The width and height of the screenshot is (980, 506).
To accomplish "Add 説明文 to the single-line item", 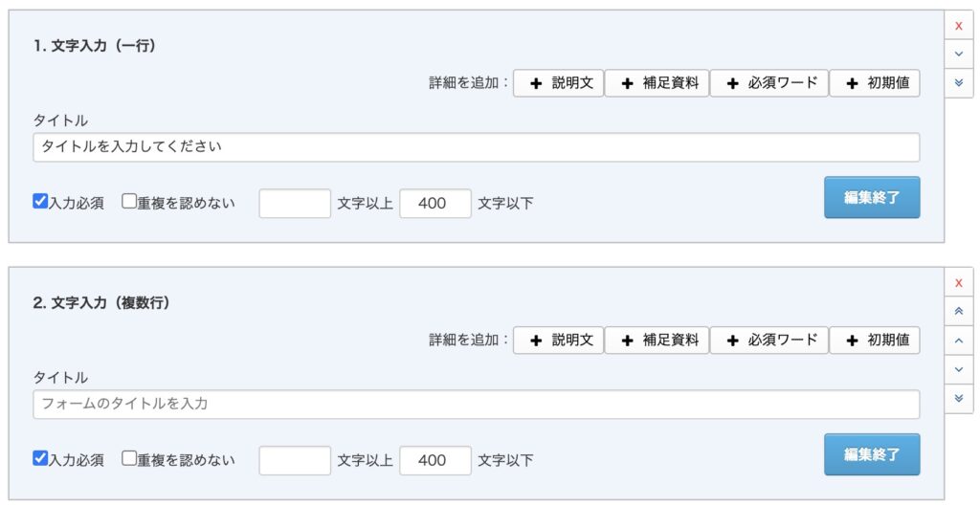I will [x=559, y=83].
